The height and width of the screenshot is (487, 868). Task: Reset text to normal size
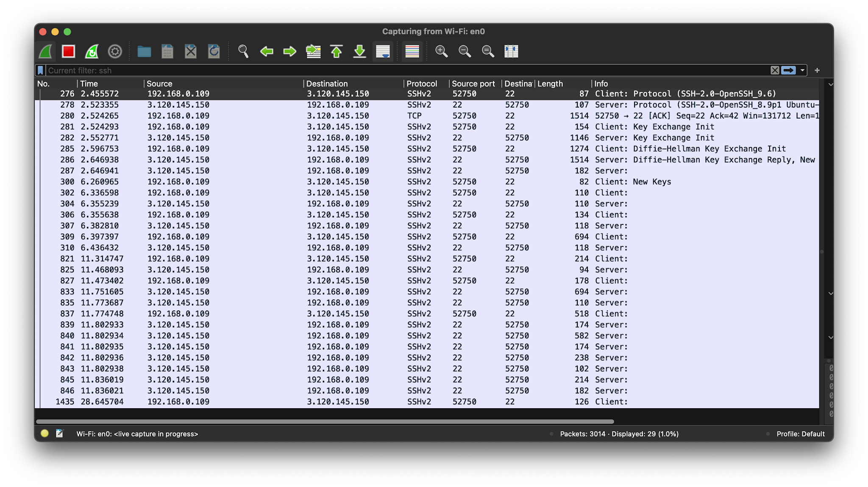tap(488, 52)
